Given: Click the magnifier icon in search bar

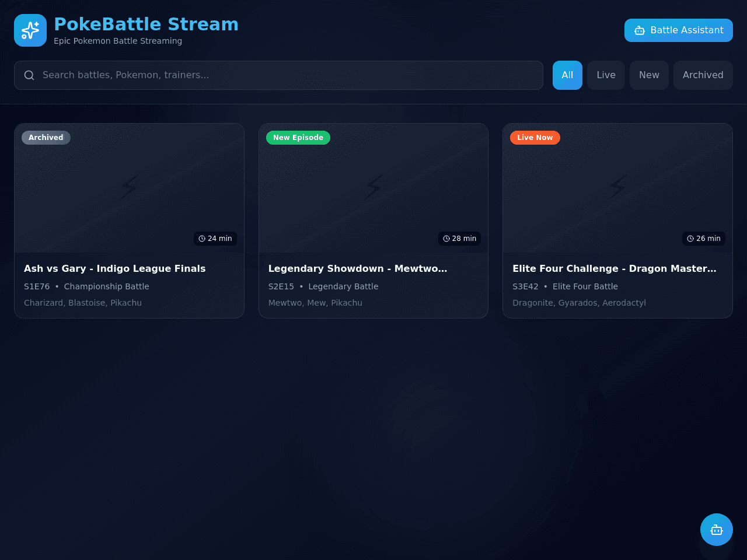Looking at the screenshot, I should tap(29, 75).
